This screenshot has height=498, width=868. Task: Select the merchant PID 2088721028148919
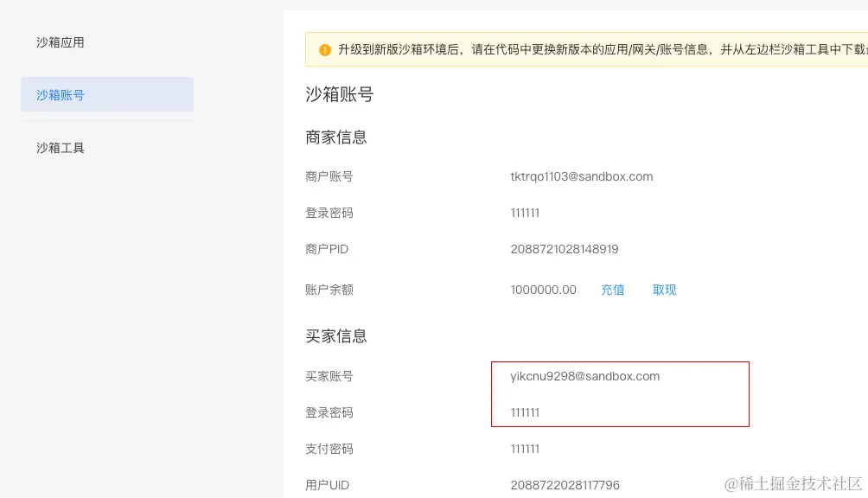(x=564, y=249)
